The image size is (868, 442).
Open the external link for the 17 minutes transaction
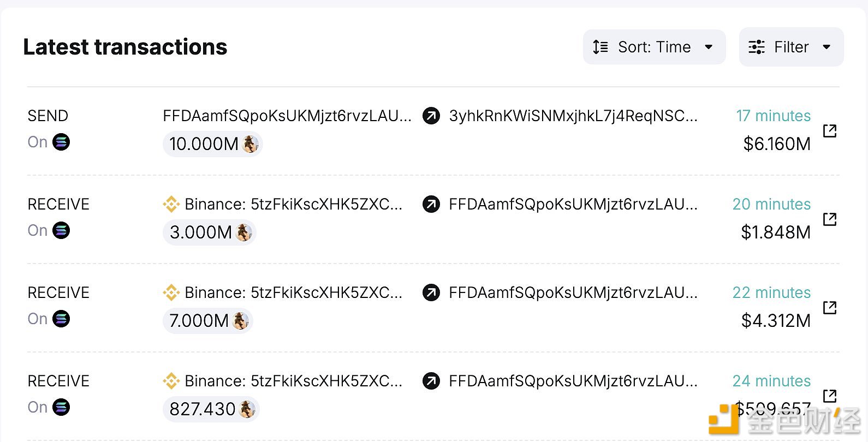(829, 130)
